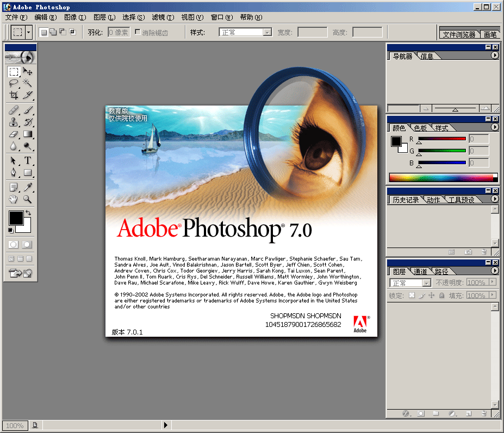Open the 填充 fill slider arrow
The width and height of the screenshot is (504, 433).
[x=492, y=295]
